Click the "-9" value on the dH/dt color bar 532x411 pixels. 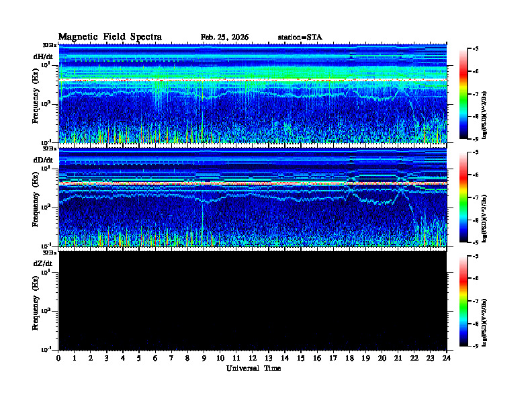pyautogui.click(x=476, y=139)
